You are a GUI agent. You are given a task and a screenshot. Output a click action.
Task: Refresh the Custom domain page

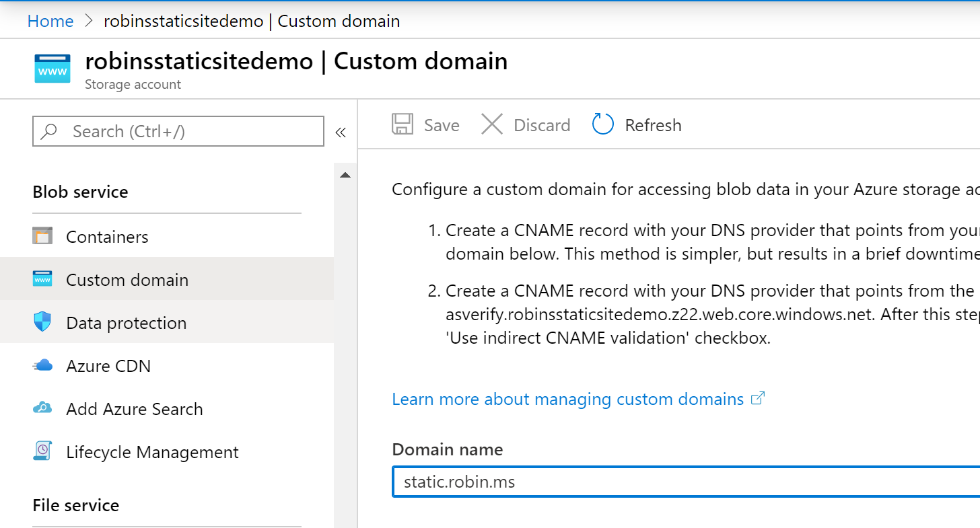[635, 124]
